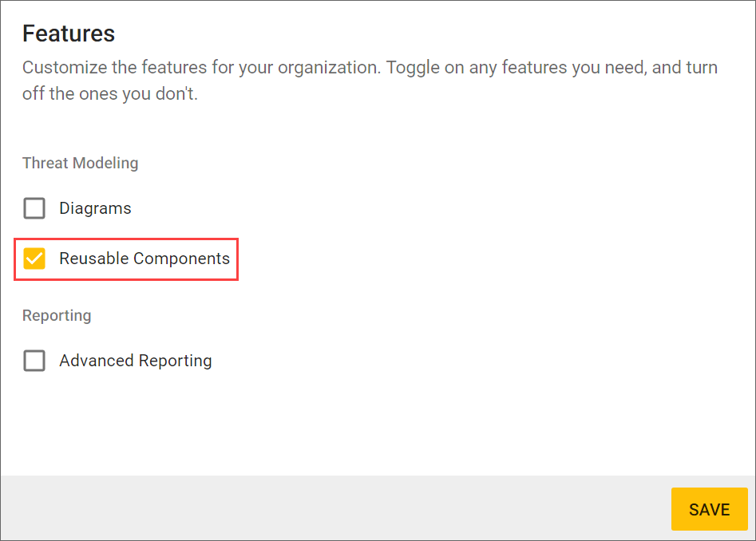
Task: Click the word 'Reporting' in Advanced Reporting
Action: coord(175,361)
